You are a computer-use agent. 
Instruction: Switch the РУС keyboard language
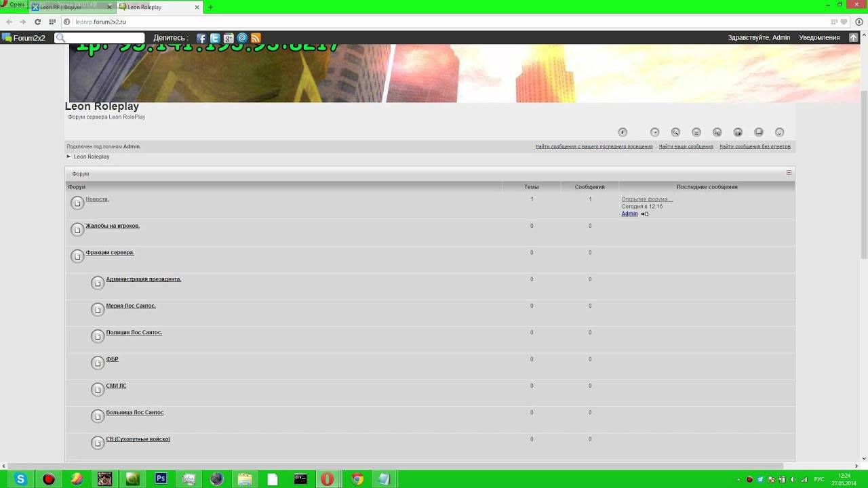818,480
